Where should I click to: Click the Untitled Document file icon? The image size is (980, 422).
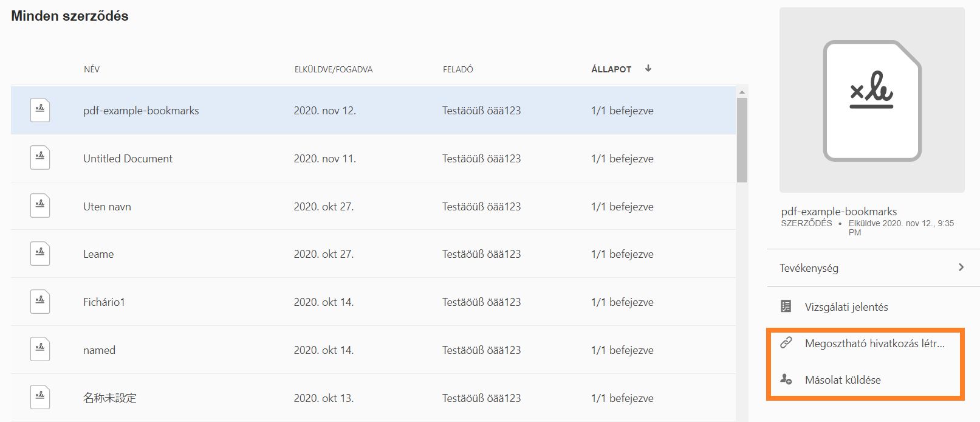40,158
